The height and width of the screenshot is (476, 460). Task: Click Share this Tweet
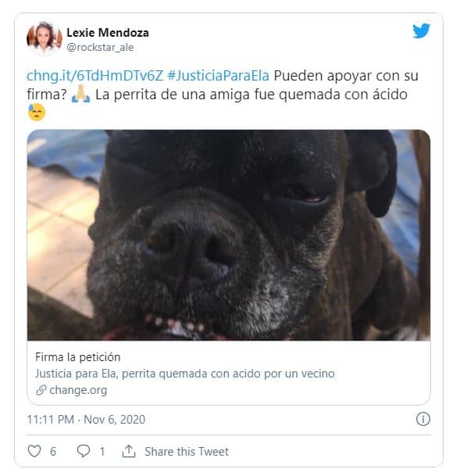(x=187, y=452)
